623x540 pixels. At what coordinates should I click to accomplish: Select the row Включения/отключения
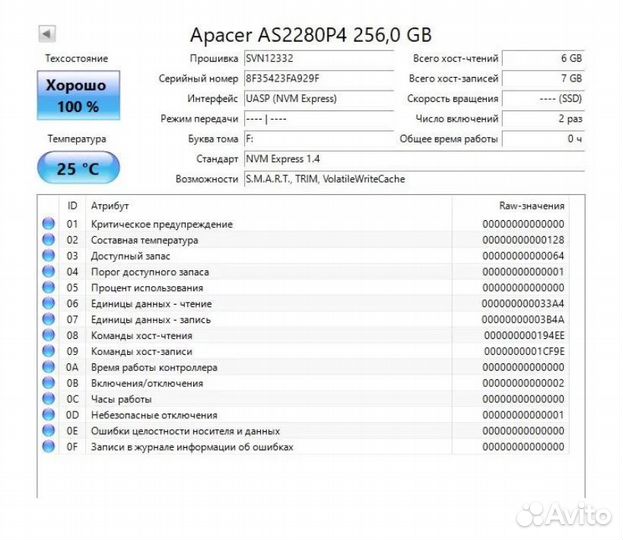305,383
